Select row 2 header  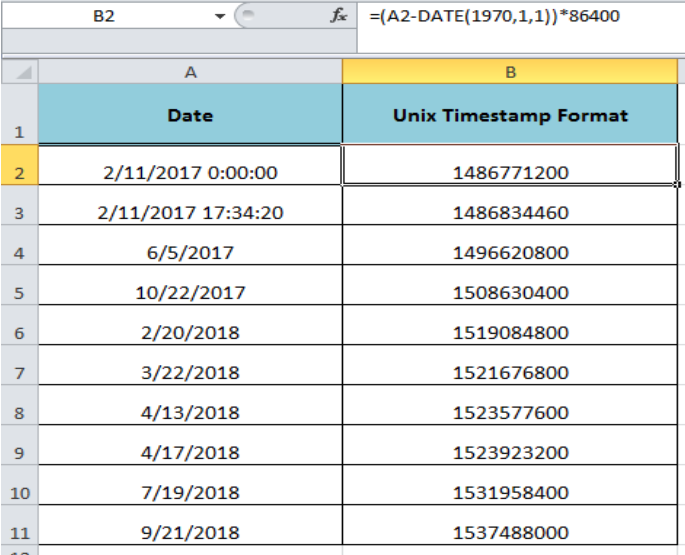coord(20,165)
